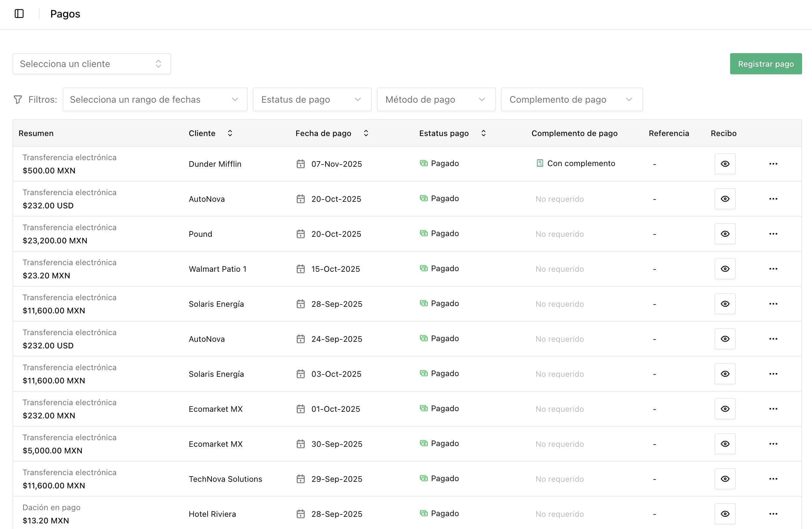Click the receipt icon beside Con complemento

pyautogui.click(x=539, y=163)
